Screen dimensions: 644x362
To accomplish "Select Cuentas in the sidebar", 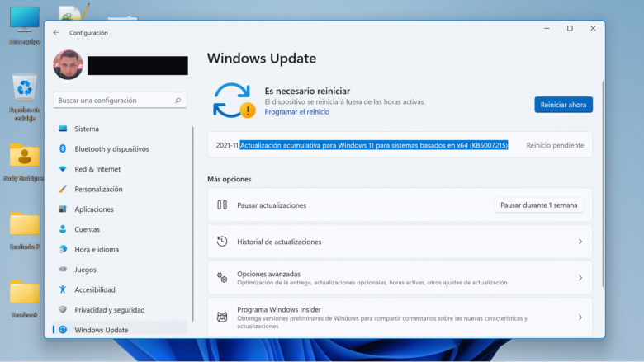I will (x=87, y=229).
